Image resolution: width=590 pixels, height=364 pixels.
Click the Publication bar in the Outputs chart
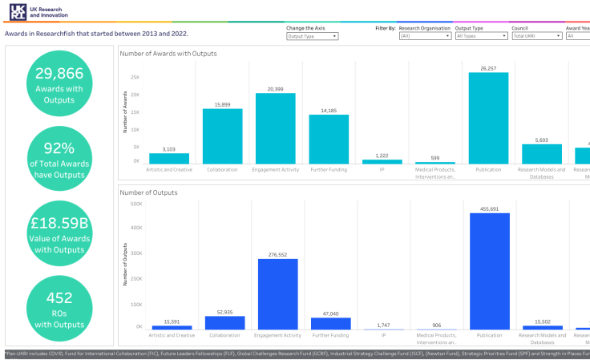coord(488,271)
